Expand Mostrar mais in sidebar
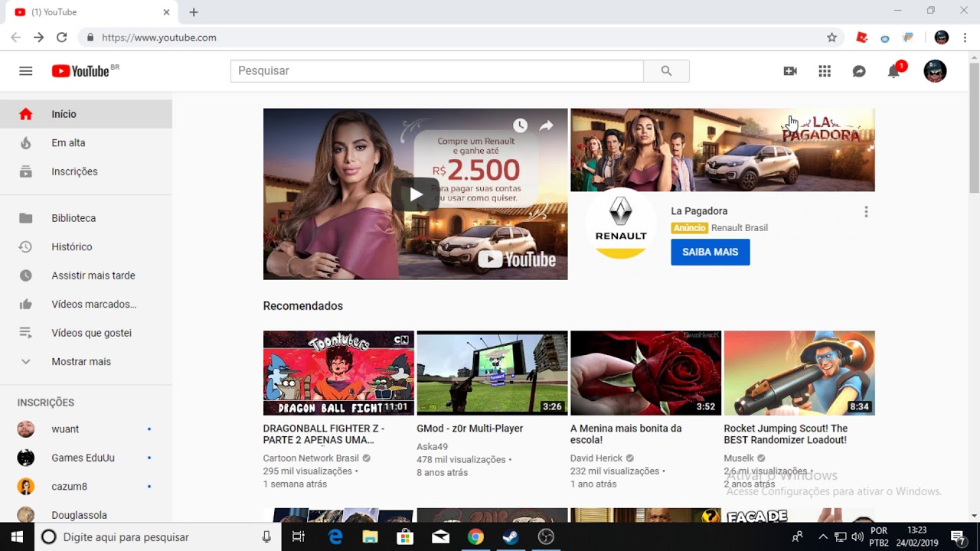The image size is (980, 551). pos(86,361)
